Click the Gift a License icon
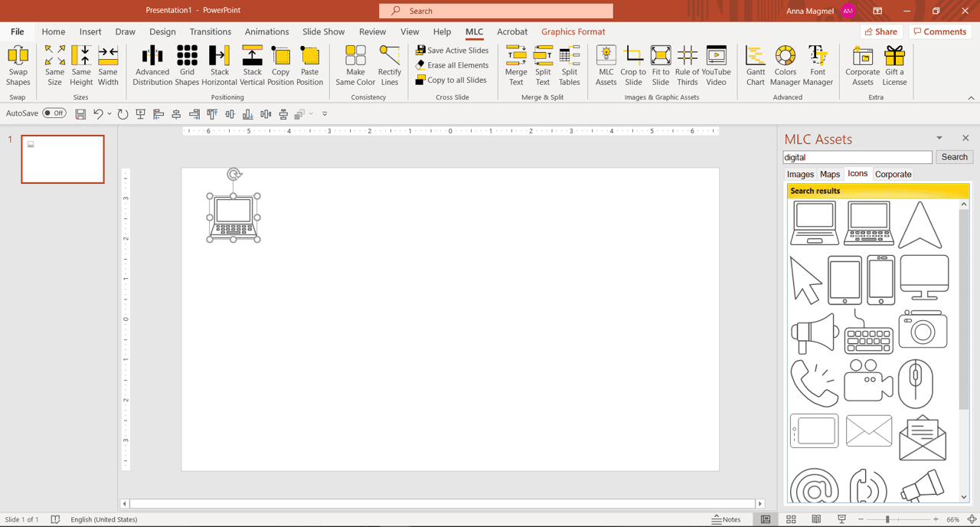Screen dimensions: 980x527 894,66
